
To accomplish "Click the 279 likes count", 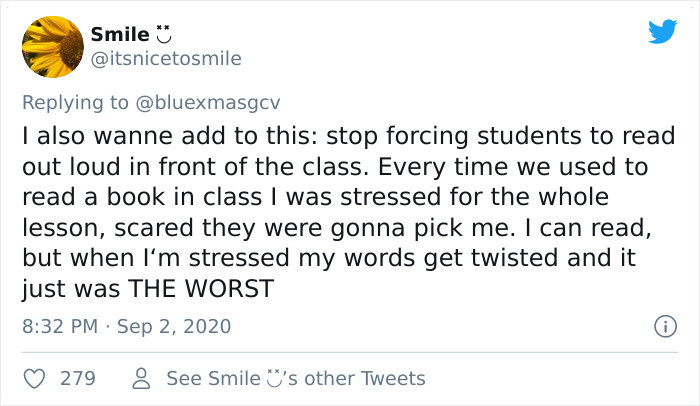I will pyautogui.click(x=78, y=379).
